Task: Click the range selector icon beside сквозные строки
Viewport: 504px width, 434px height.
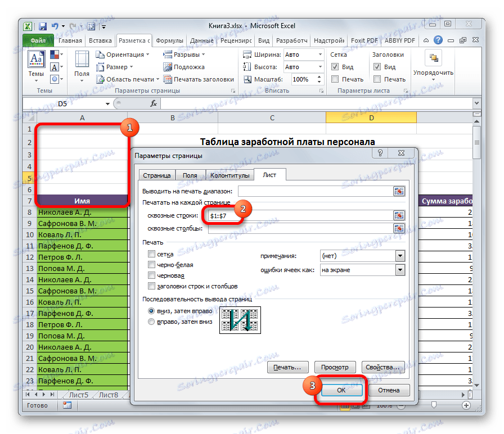Action: (399, 215)
